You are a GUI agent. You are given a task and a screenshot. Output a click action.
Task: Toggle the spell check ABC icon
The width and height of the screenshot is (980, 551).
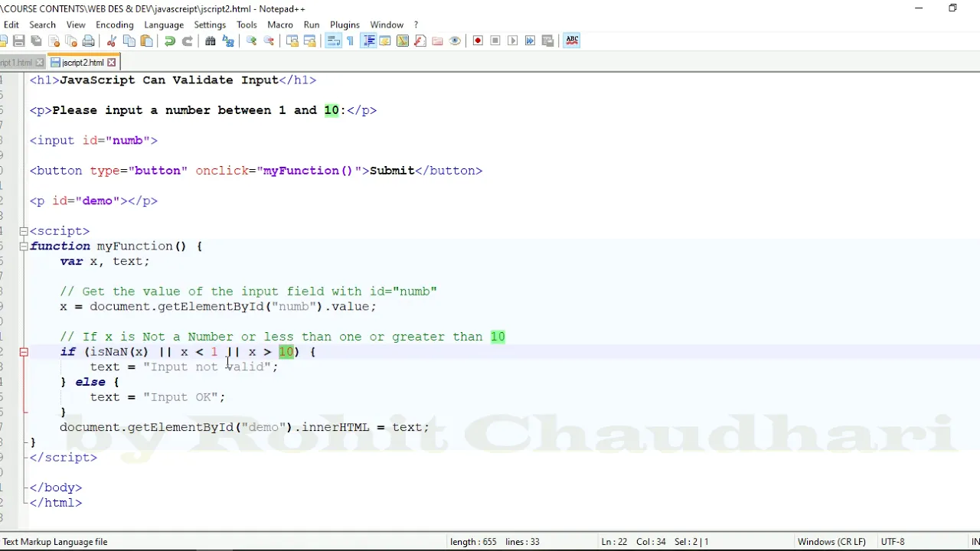pos(572,41)
